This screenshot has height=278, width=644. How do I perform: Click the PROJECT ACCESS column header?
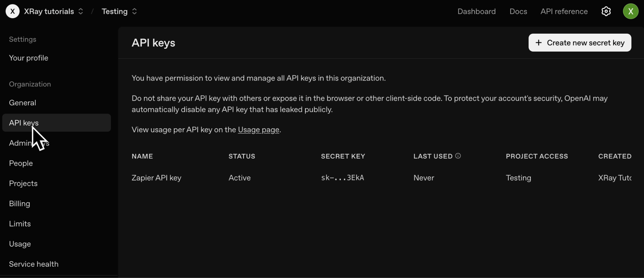(x=537, y=156)
